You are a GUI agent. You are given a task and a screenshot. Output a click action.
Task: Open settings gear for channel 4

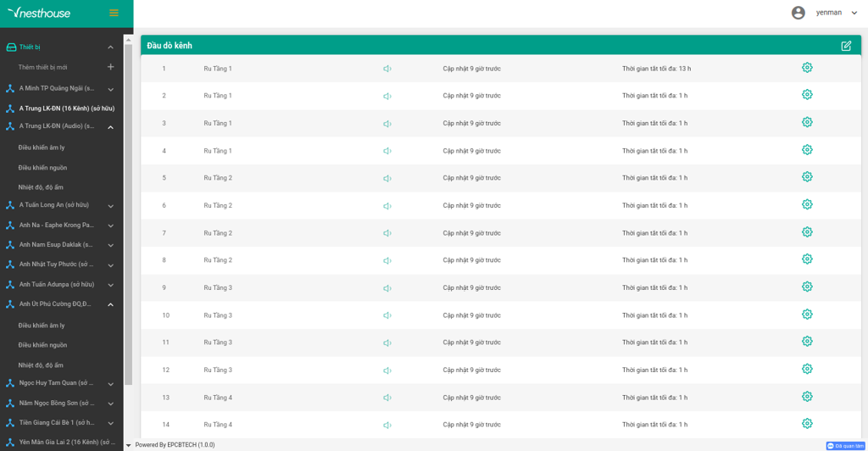[807, 149]
